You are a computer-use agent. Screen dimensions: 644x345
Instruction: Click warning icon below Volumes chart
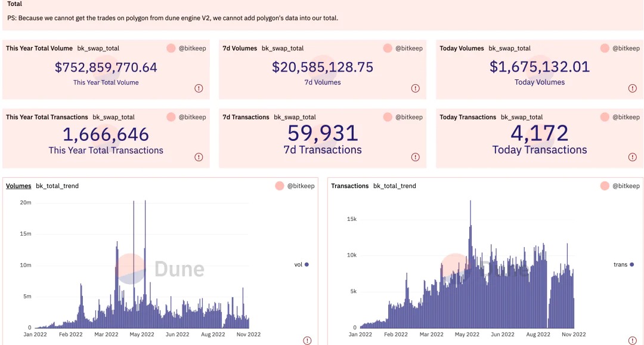coord(307,340)
